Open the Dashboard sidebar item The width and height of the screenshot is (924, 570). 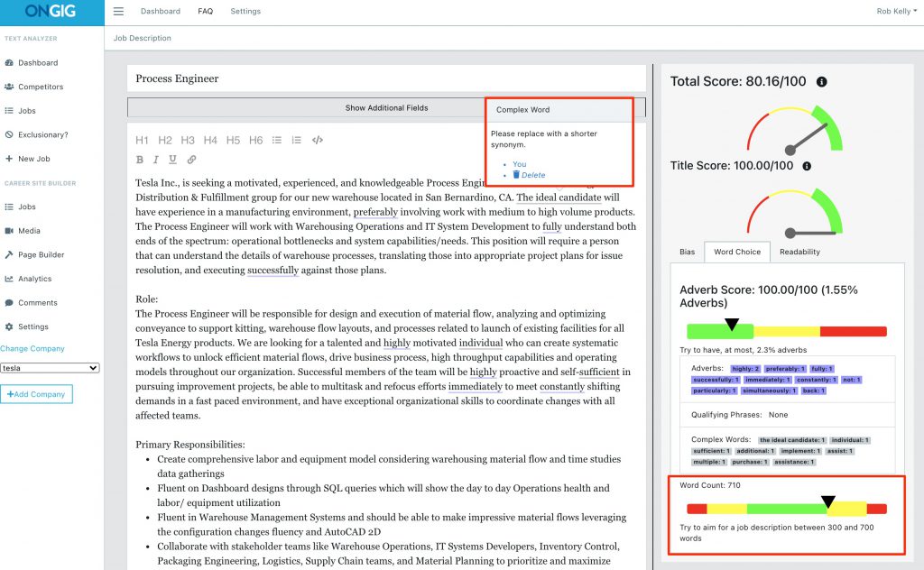32,62
